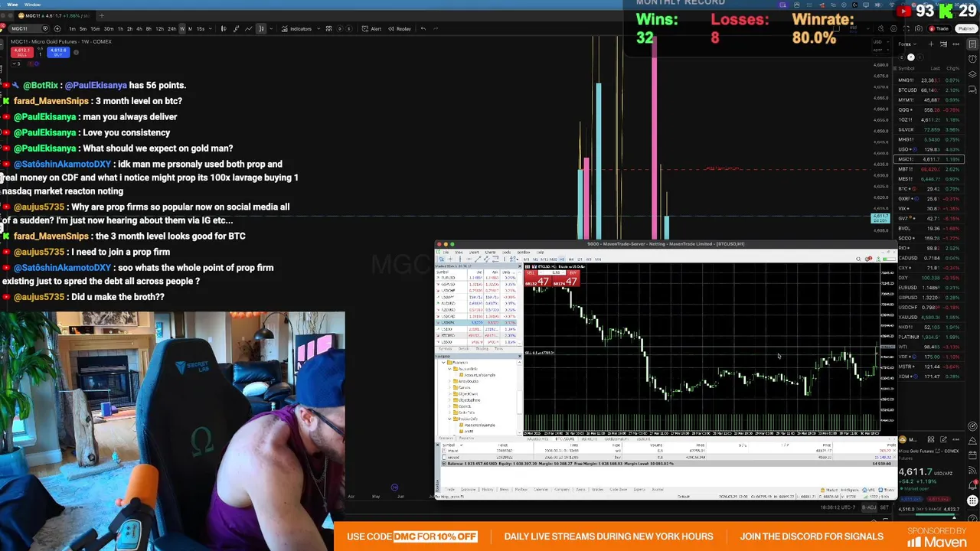Click SELL in MavenTrade one-click panel
The image size is (980, 551).
click(x=538, y=279)
